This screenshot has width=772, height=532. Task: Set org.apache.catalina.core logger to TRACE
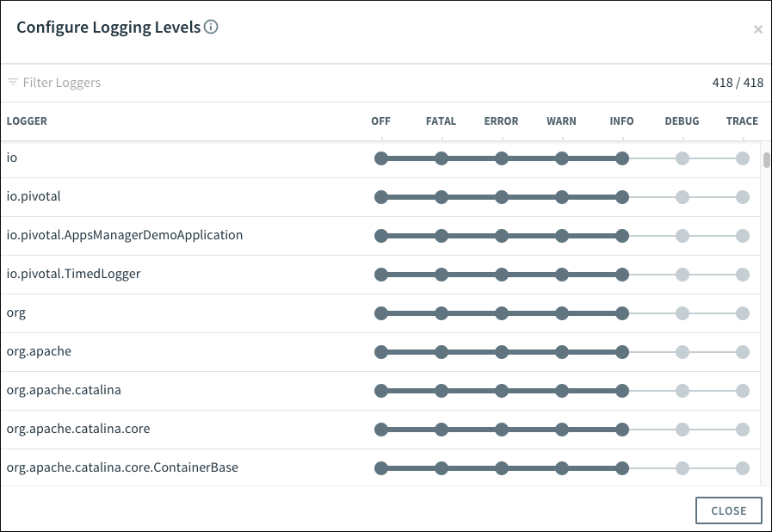(x=743, y=430)
